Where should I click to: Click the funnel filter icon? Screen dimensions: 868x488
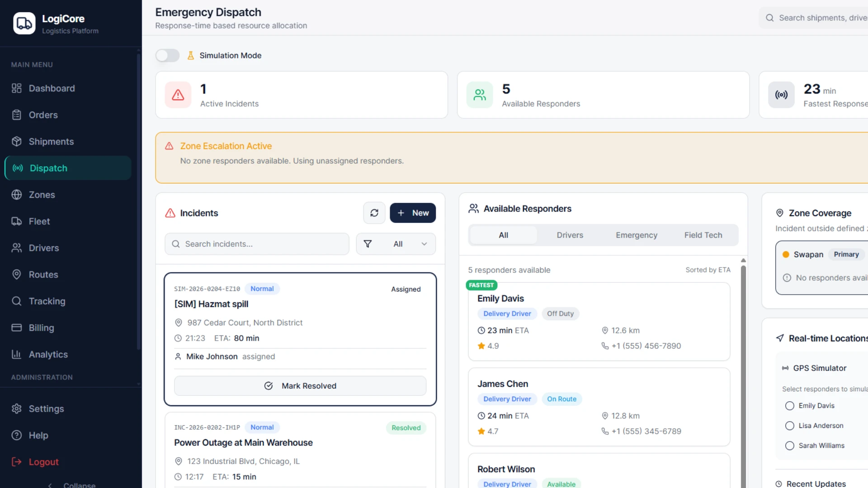(368, 244)
